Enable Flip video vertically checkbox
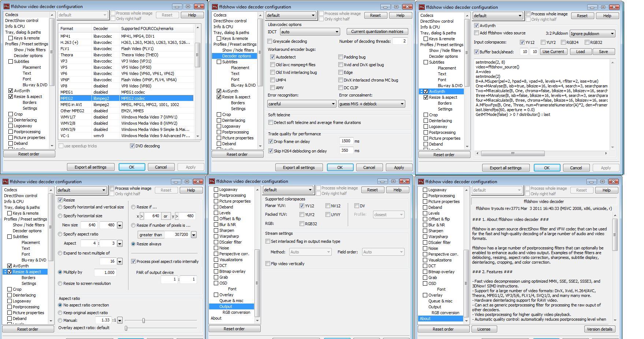Screen dimensions: 644x339 [268, 264]
